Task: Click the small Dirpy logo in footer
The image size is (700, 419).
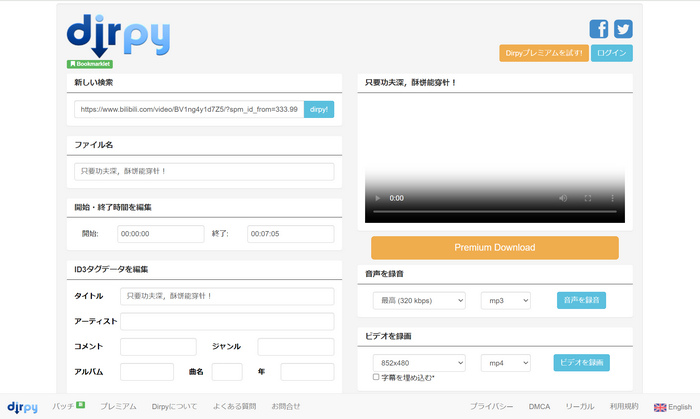Action: pos(22,407)
